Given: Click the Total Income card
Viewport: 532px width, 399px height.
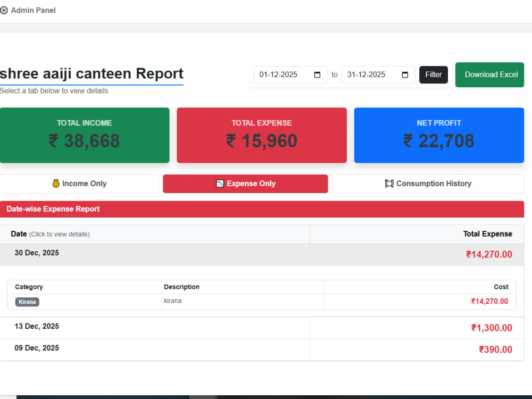Looking at the screenshot, I should coord(85,135).
